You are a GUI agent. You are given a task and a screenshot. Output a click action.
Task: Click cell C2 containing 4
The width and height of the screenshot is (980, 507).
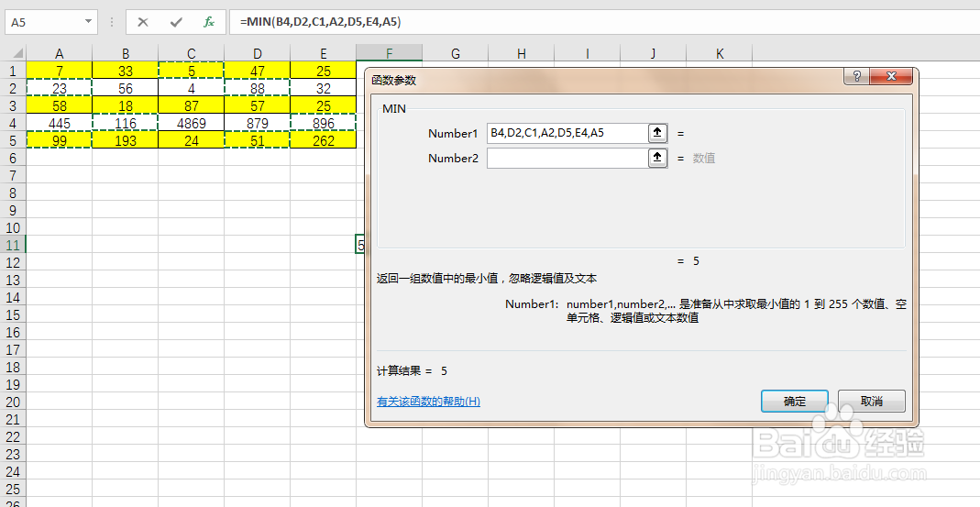(192, 88)
